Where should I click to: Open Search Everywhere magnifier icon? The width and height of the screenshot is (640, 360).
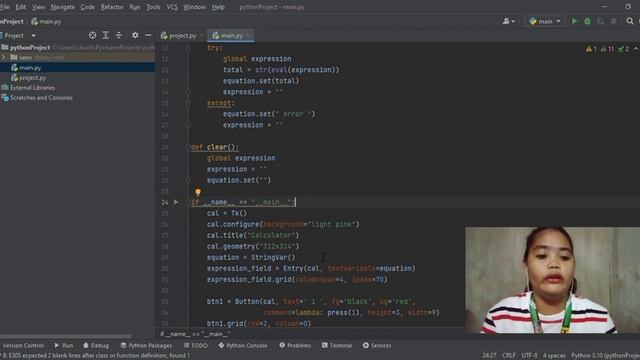[x=630, y=21]
